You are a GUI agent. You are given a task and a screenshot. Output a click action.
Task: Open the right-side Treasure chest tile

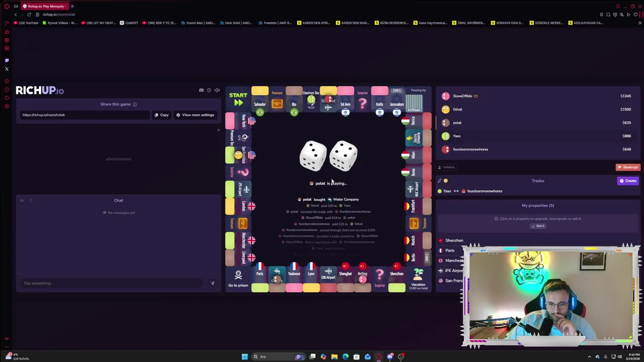pyautogui.click(x=418, y=223)
